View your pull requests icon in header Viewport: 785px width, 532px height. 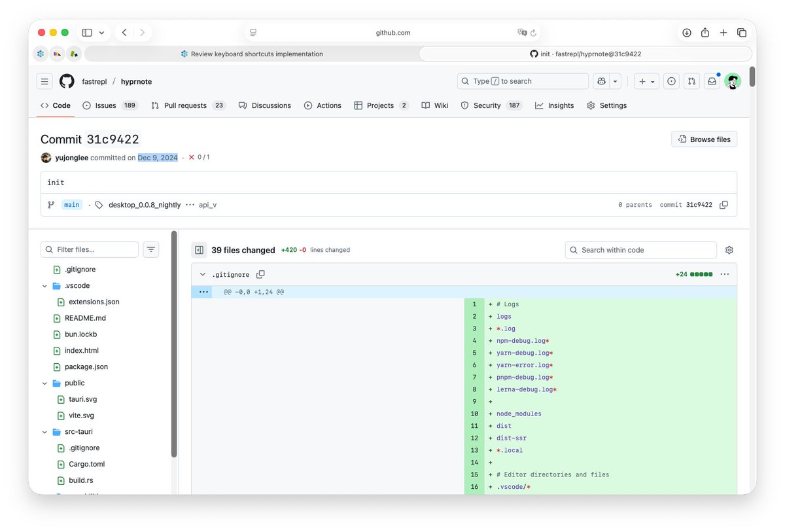[x=691, y=81]
